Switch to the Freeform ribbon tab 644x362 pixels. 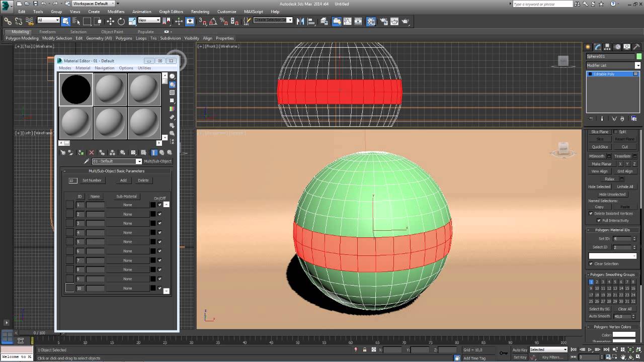(47, 32)
